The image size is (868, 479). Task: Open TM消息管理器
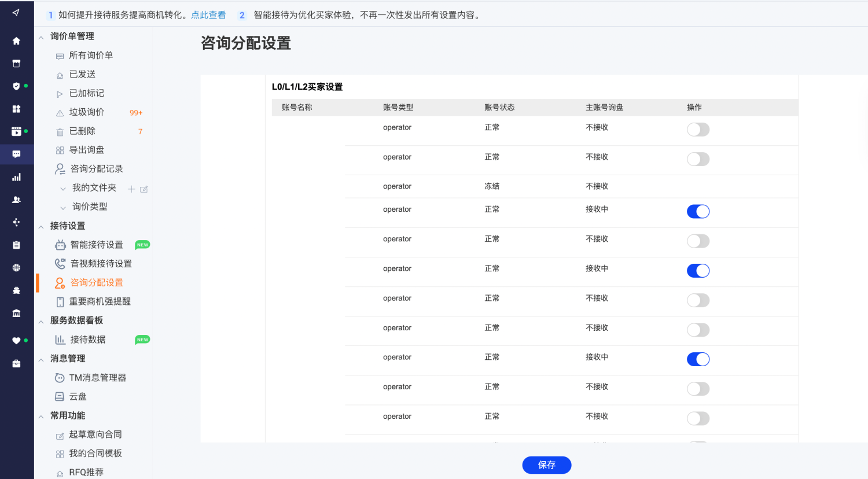click(x=98, y=378)
